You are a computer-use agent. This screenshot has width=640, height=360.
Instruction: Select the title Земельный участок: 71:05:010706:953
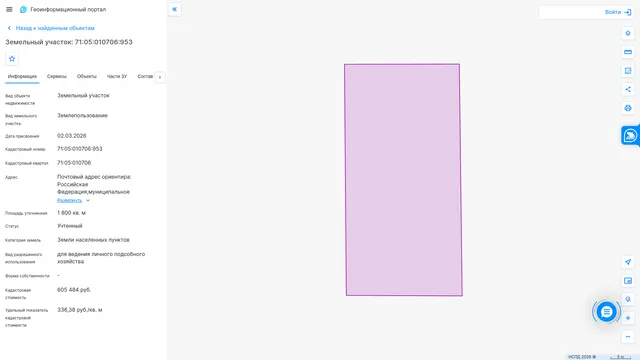pyautogui.click(x=69, y=42)
